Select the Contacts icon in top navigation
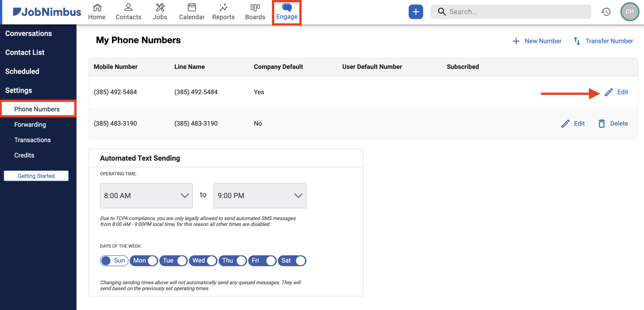The width and height of the screenshot is (644, 310). point(128,11)
